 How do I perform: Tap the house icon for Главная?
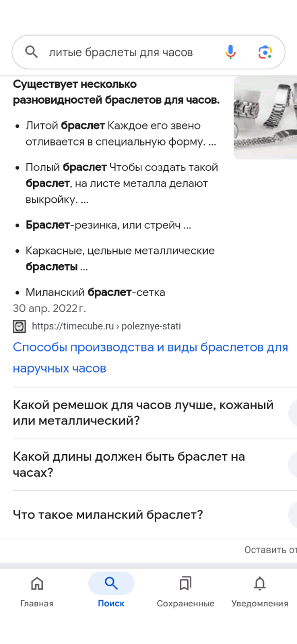[37, 584]
